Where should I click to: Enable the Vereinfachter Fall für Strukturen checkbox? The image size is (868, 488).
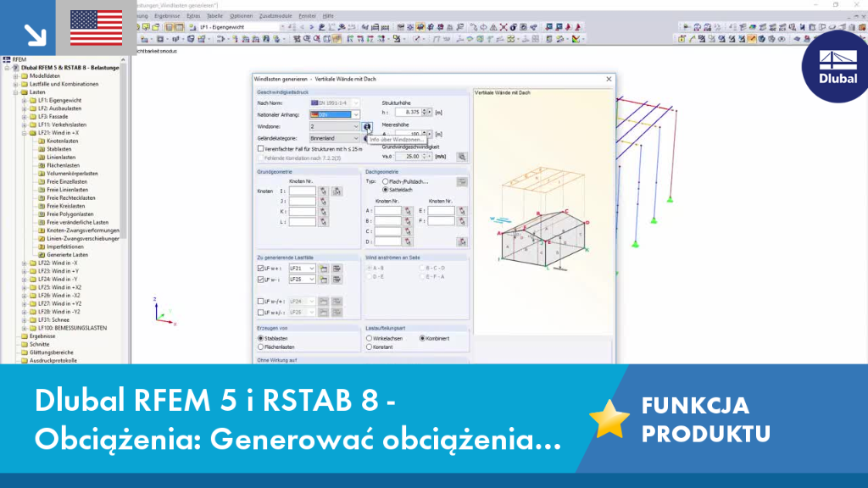tap(261, 149)
